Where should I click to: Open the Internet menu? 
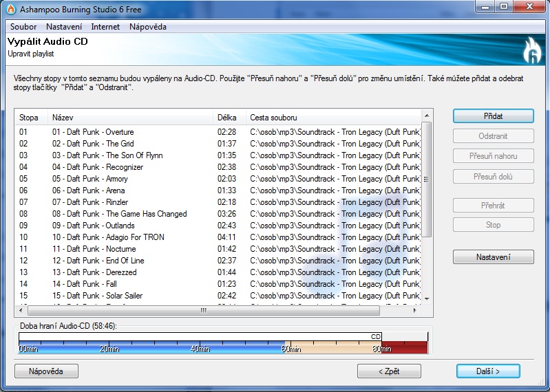click(105, 27)
